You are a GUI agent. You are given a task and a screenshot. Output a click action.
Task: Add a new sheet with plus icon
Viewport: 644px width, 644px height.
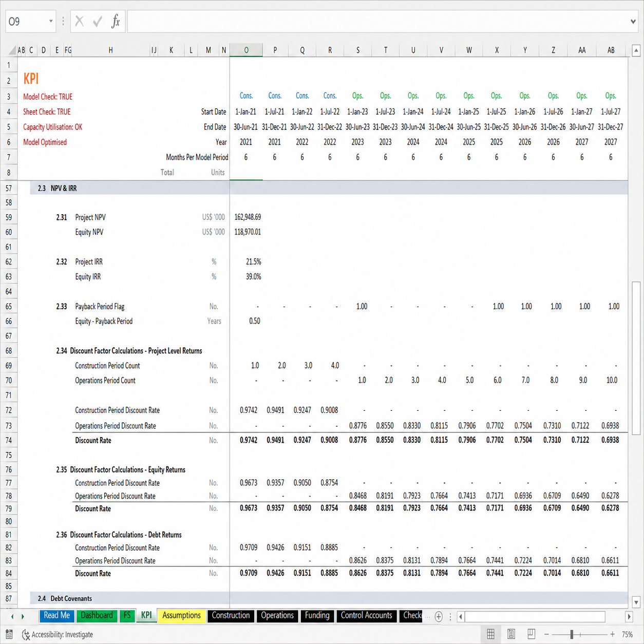click(x=439, y=616)
